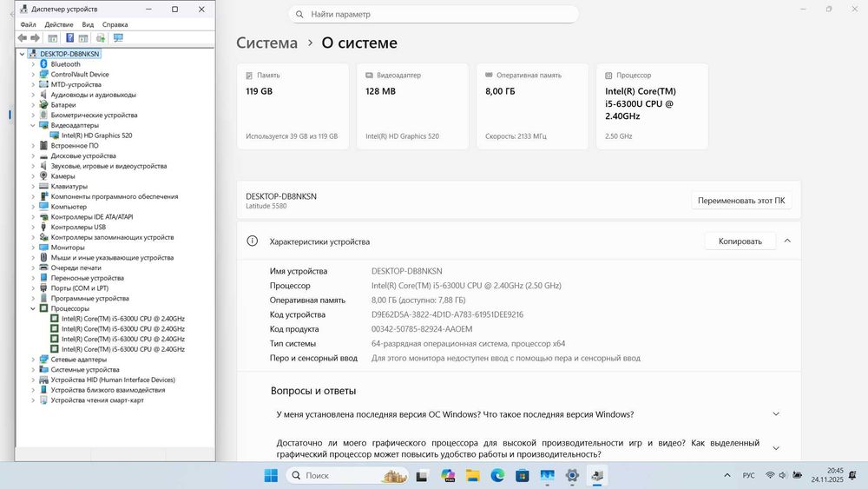Click the search magnifier in Найти параметр

299,15
